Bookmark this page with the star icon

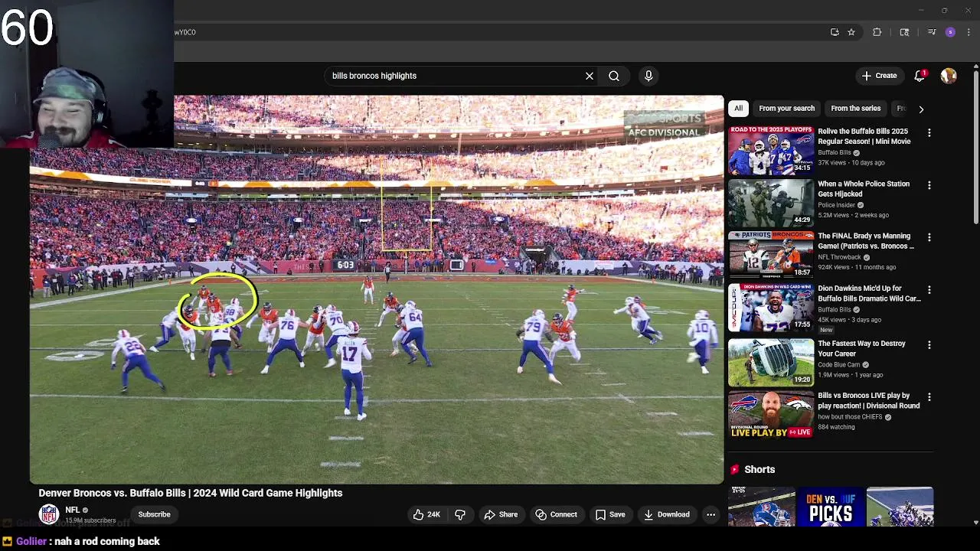tap(851, 32)
